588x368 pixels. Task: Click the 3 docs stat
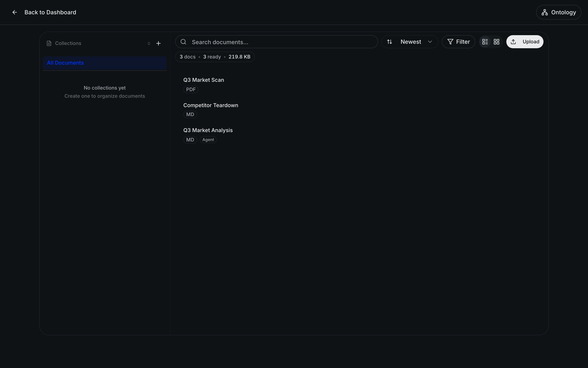coord(188,57)
